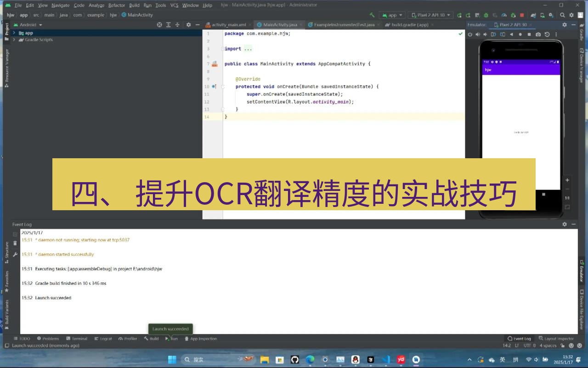Expand the Gradle Scripts tree node
Image resolution: width=588 pixels, height=368 pixels.
tap(14, 40)
